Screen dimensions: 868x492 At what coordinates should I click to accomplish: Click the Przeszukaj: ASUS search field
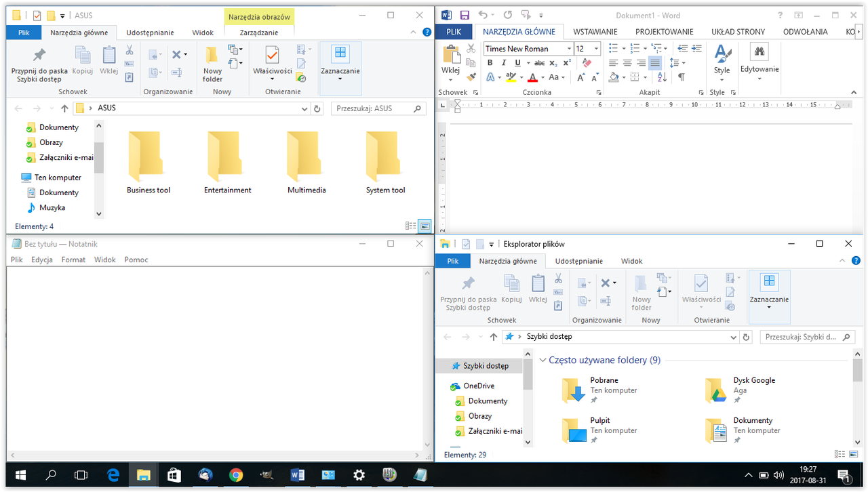point(379,108)
